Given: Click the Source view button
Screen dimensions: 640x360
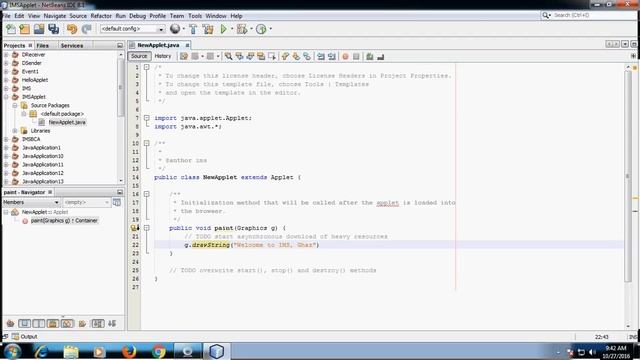Looking at the screenshot, I should tap(139, 56).
